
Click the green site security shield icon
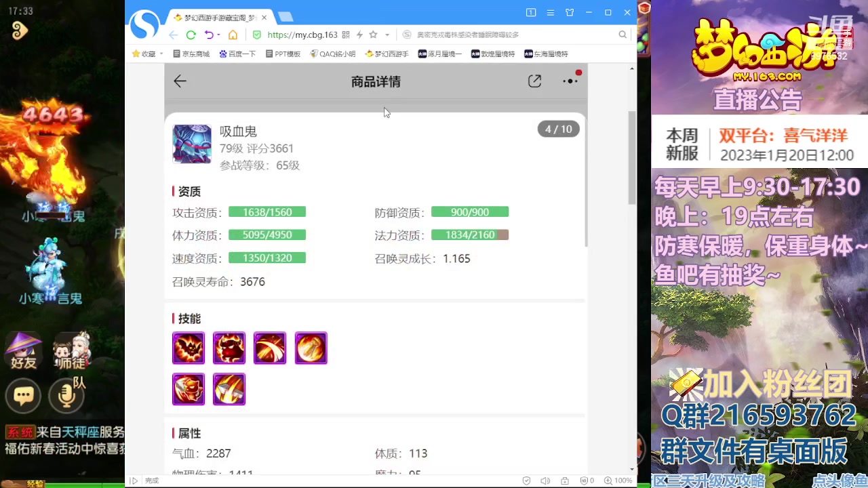click(256, 35)
